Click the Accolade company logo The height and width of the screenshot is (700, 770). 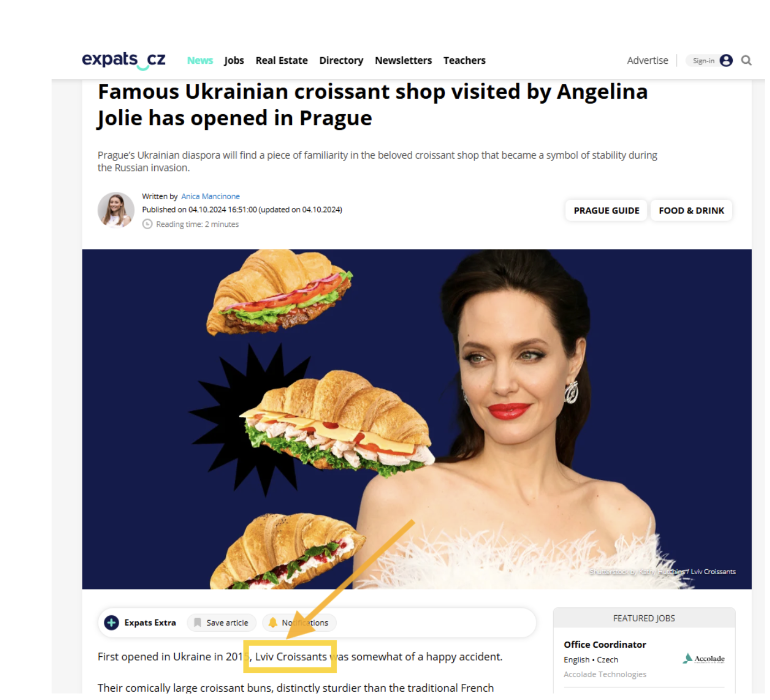(x=703, y=658)
